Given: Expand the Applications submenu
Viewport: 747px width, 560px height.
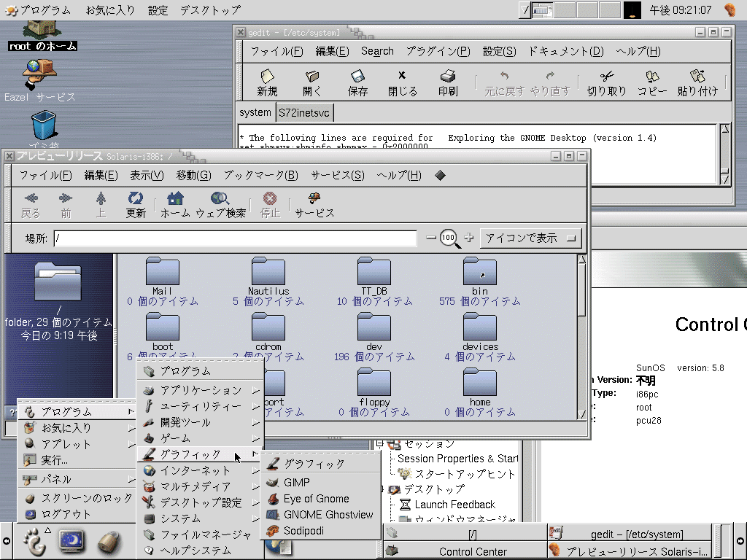Looking at the screenshot, I should 201,391.
